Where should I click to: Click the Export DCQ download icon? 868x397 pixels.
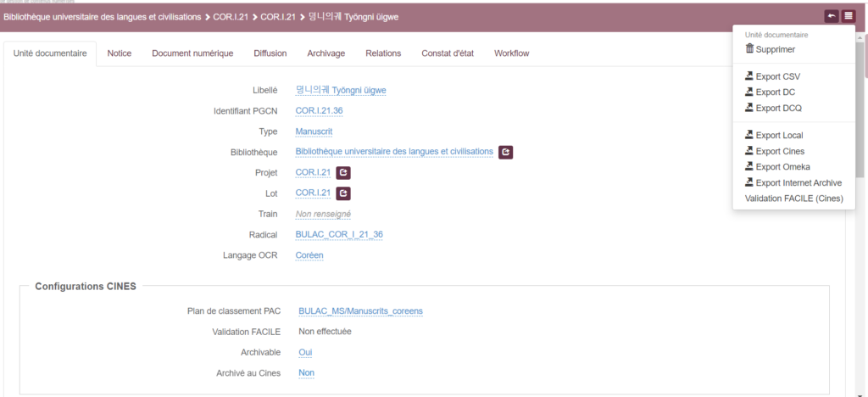pyautogui.click(x=749, y=108)
